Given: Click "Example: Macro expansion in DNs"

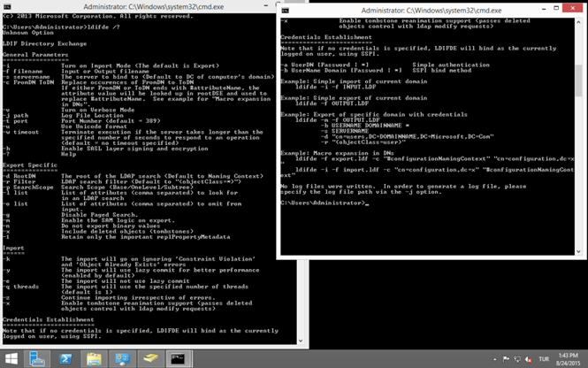Looking at the screenshot, I should 337,153.
